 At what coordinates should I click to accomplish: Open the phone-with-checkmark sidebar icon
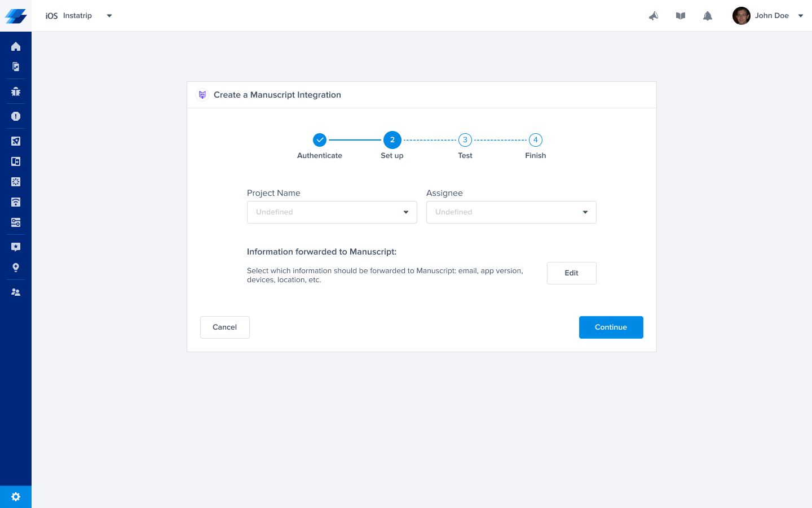[x=16, y=67]
